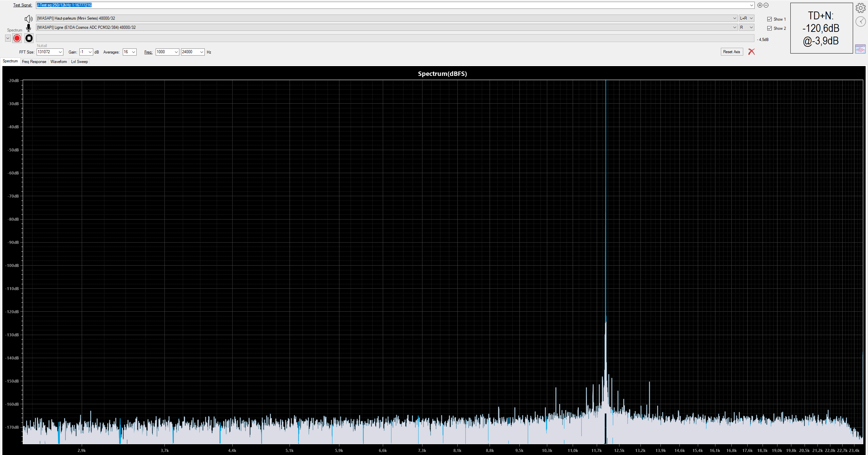Start recording with the red record button

17,38
